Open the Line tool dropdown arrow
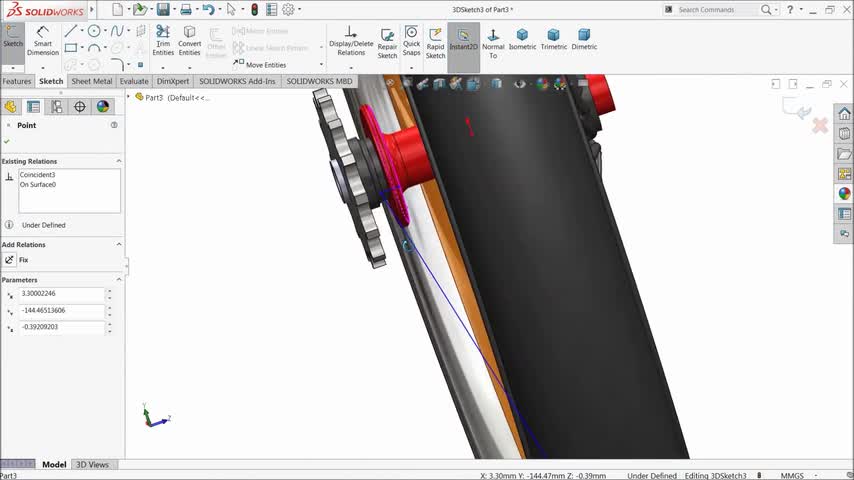854x480 pixels. click(82, 31)
